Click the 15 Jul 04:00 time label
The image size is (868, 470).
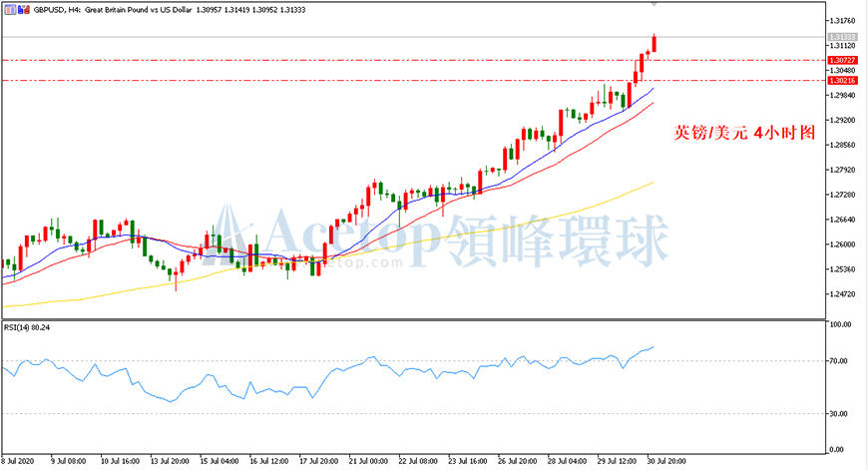[x=219, y=461]
